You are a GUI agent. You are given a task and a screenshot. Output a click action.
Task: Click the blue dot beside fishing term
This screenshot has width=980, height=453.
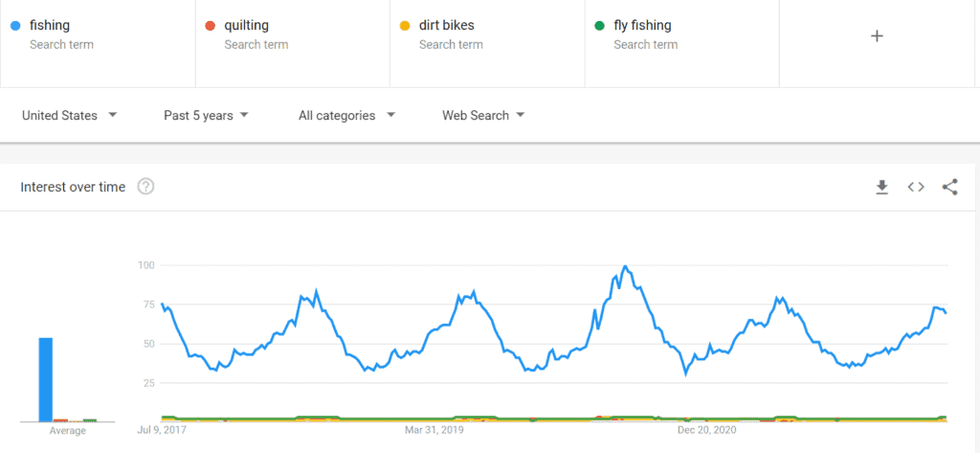pos(14,26)
